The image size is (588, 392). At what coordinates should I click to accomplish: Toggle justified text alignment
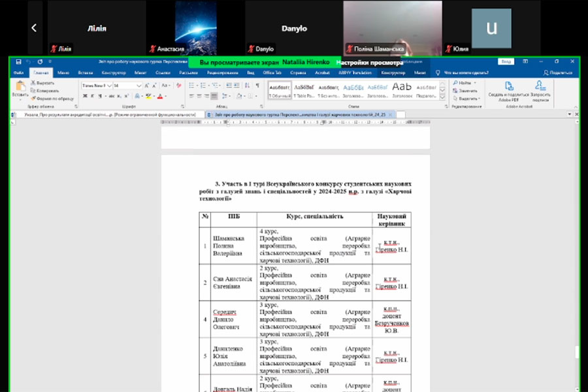(214, 97)
